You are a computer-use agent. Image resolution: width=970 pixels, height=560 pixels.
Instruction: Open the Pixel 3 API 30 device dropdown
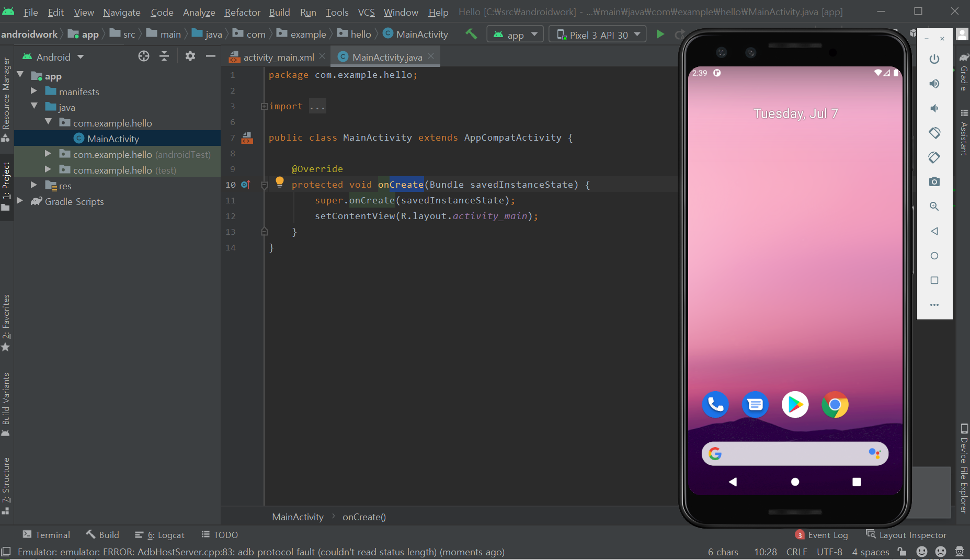(x=598, y=35)
